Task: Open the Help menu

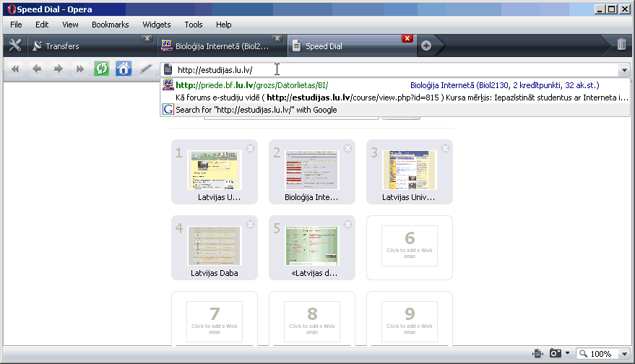Action: coord(223,25)
